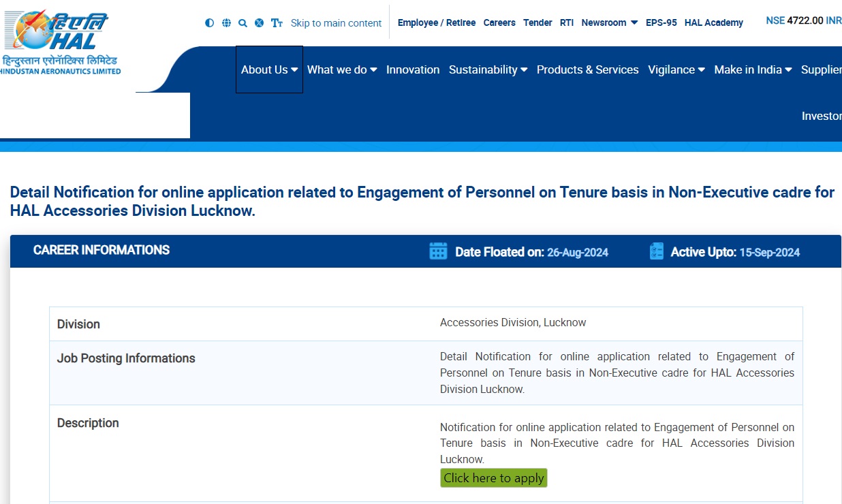
Task: Click the Description paragraph starting with Notification
Action: click(617, 443)
